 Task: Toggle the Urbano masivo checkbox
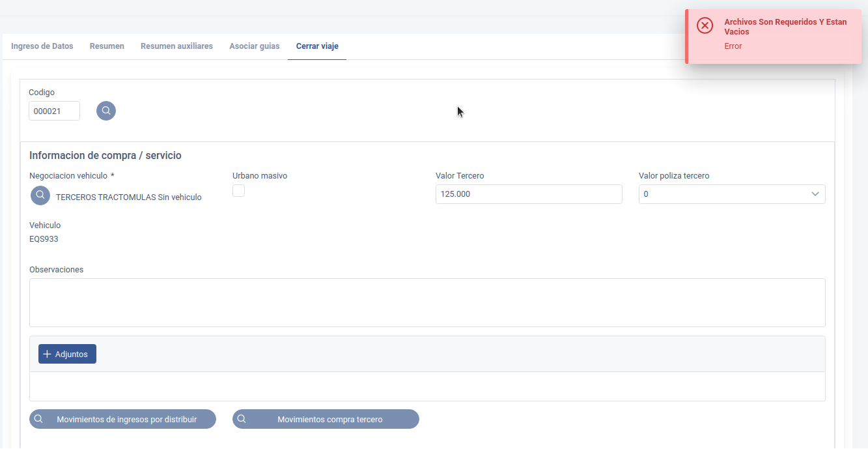[239, 191]
